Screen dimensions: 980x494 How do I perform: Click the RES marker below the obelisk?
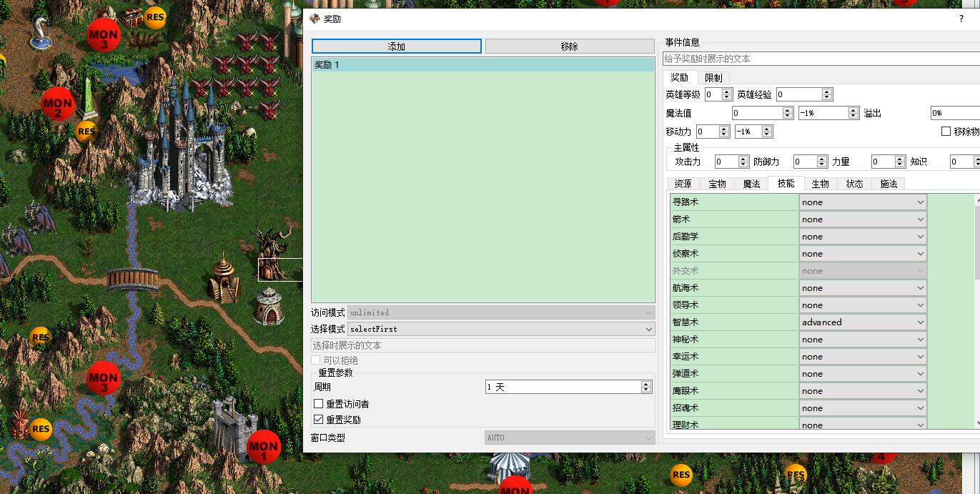click(x=86, y=132)
